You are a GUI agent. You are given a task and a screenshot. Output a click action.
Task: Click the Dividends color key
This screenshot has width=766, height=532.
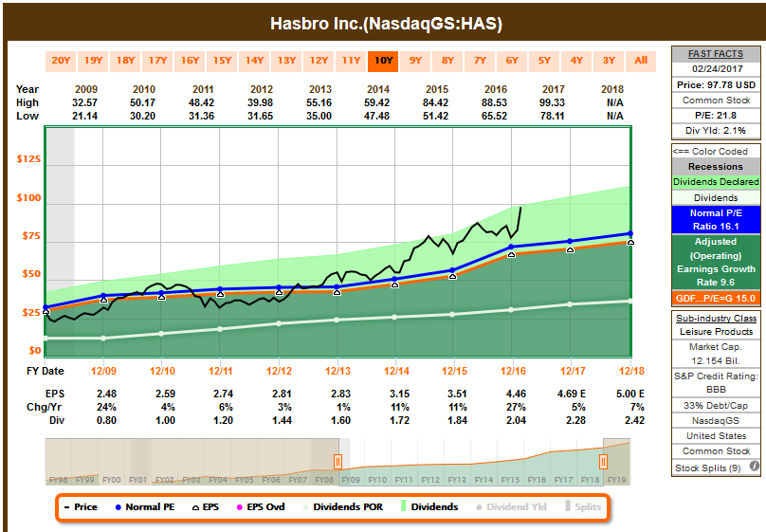(716, 198)
